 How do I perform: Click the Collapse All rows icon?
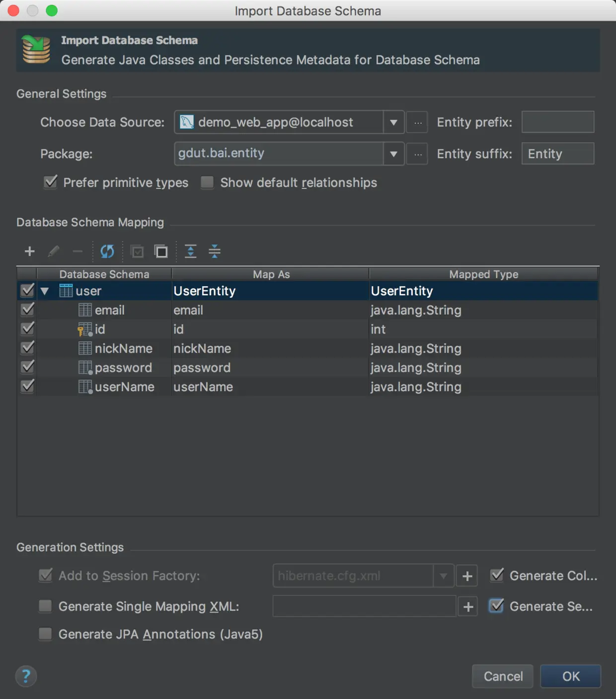215,252
